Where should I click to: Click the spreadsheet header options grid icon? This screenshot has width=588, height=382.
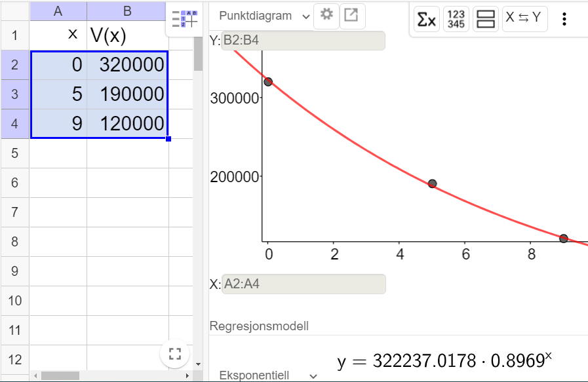coord(184,19)
